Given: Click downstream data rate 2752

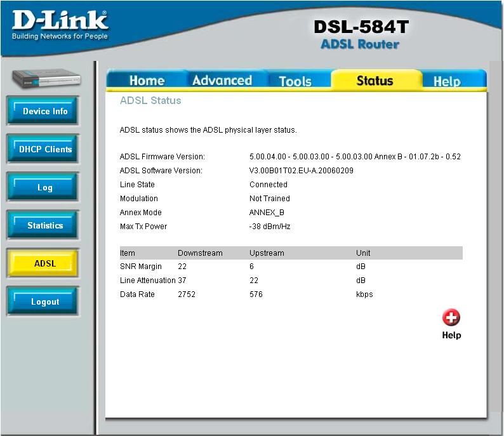Looking at the screenshot, I should click(x=187, y=294).
